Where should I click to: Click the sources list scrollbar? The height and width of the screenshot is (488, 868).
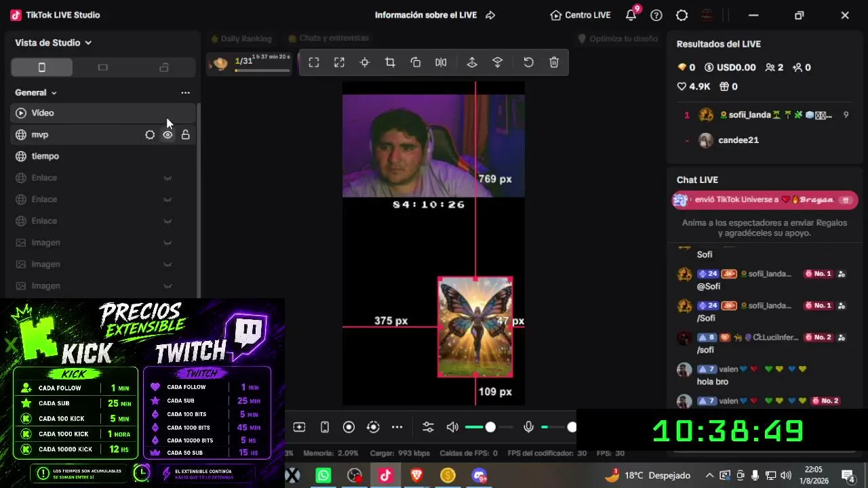(199, 200)
